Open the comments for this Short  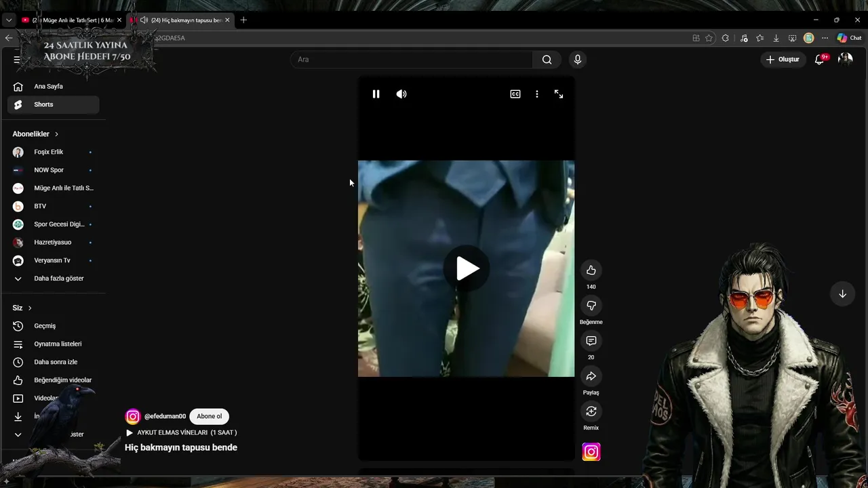pos(591,341)
